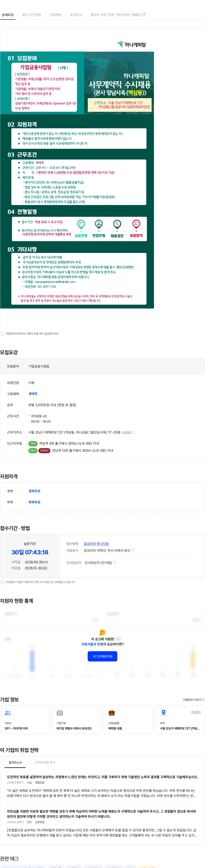Go to the 기업정보 tab
This screenshot has height=868, width=205.
56,15
